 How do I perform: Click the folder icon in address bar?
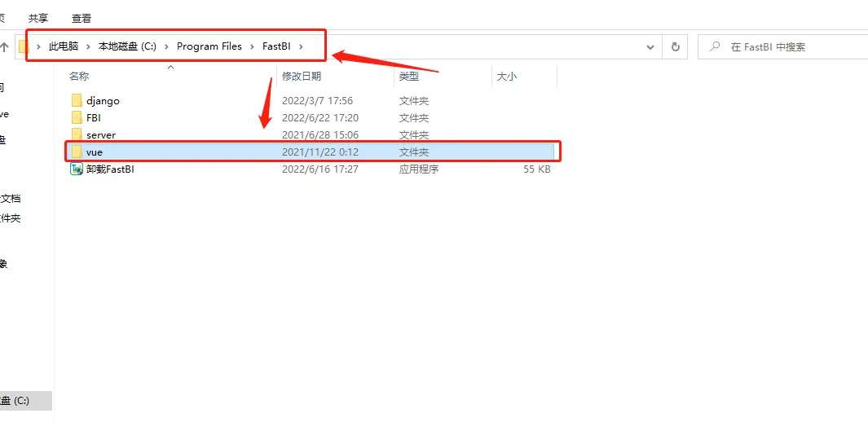(24, 46)
